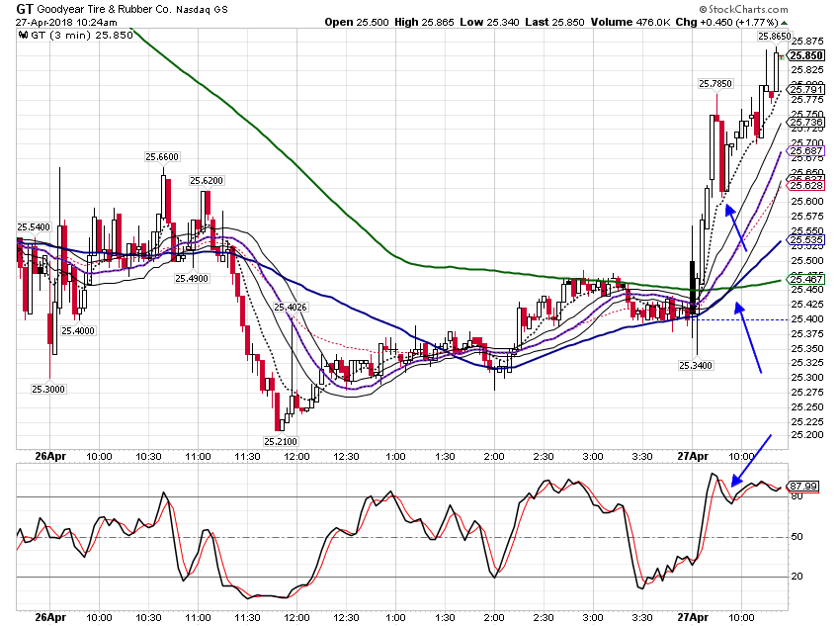Click the GT ticker symbol in title
The width and height of the screenshot is (840, 626).
pyautogui.click(x=25, y=9)
